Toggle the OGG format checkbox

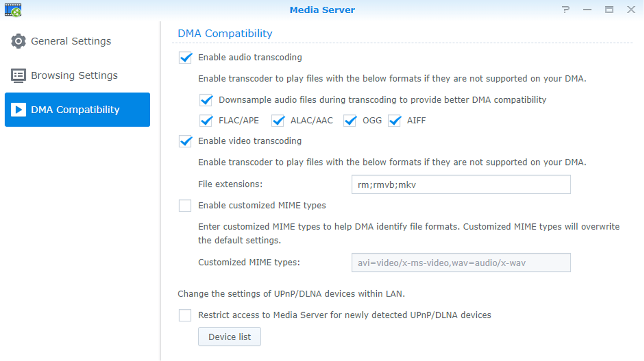click(350, 121)
